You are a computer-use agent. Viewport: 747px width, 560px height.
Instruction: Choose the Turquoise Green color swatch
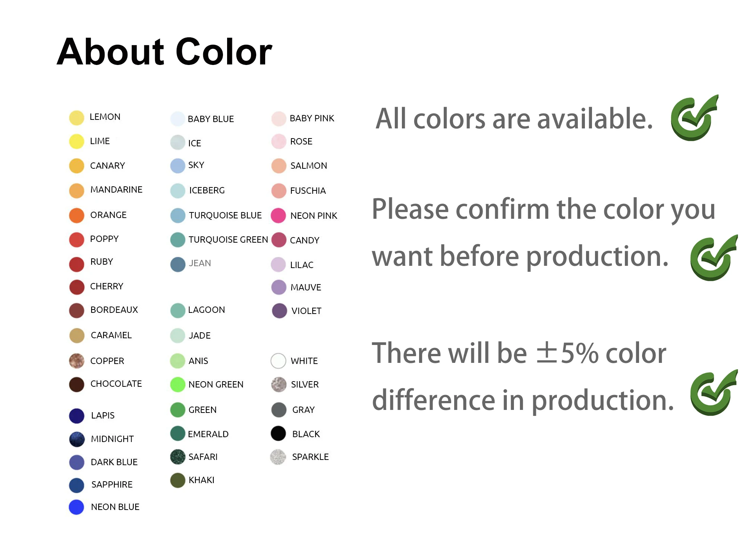point(178,240)
